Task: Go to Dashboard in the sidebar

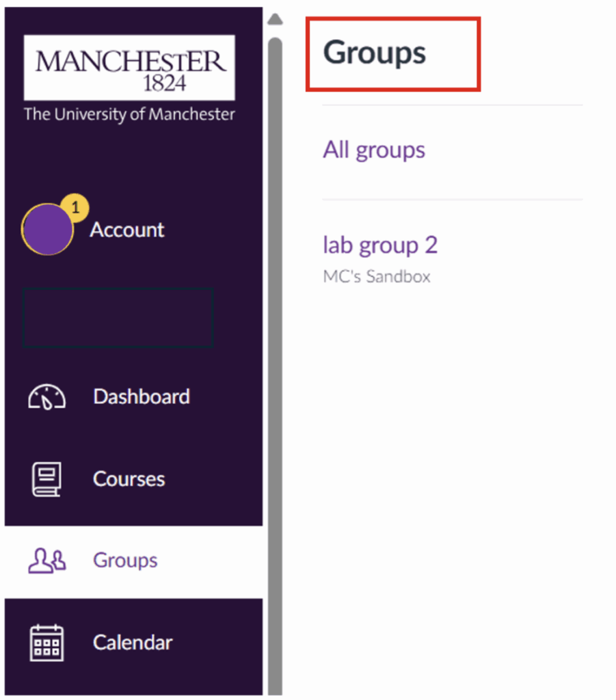Action: coord(142,397)
